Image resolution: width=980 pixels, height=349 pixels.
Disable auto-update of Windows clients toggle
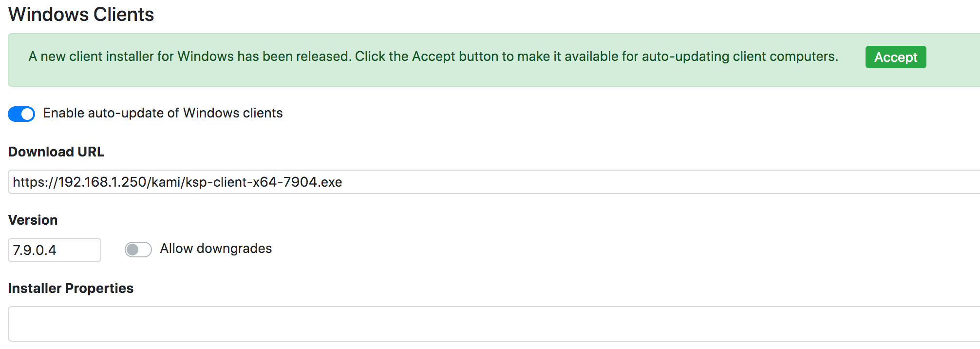tap(21, 114)
